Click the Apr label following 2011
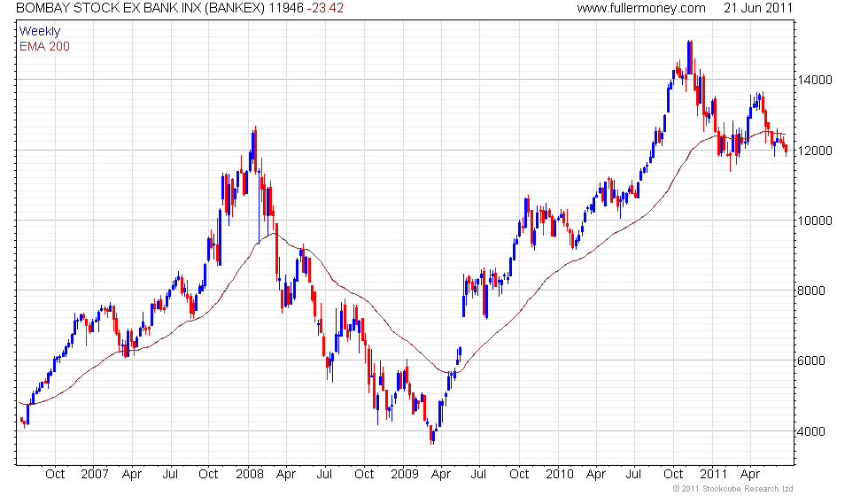The width and height of the screenshot is (868, 496). [x=750, y=475]
